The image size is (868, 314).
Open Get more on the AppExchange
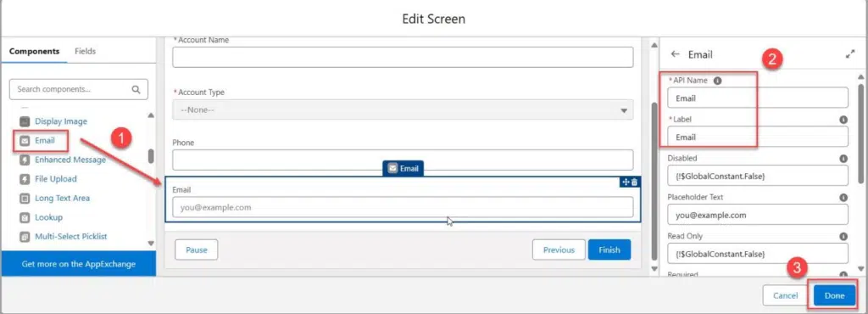click(x=79, y=264)
